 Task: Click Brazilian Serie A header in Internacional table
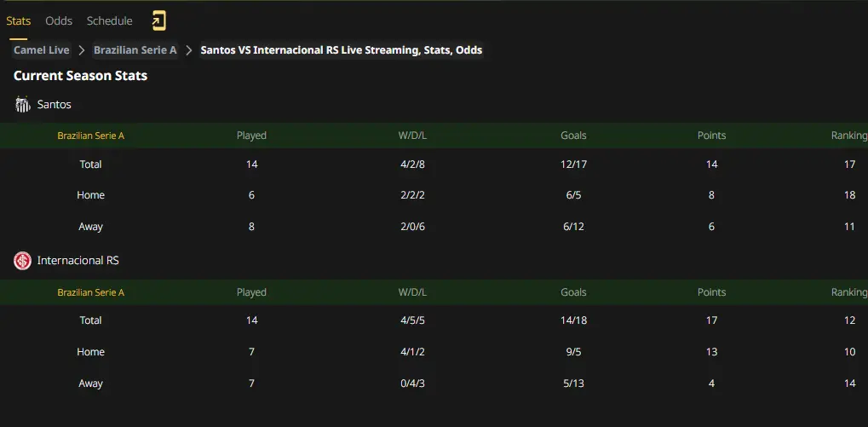[91, 292]
